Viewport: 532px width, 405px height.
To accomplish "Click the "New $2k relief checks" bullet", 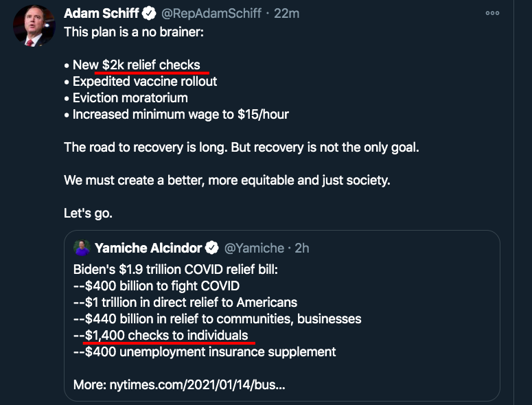I will (136, 65).
